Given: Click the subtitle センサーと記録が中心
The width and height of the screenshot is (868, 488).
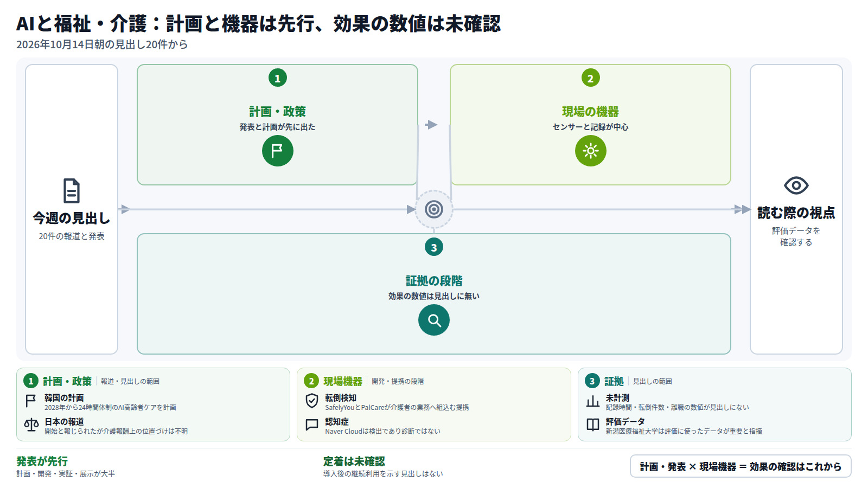Looking at the screenshot, I should tap(590, 127).
